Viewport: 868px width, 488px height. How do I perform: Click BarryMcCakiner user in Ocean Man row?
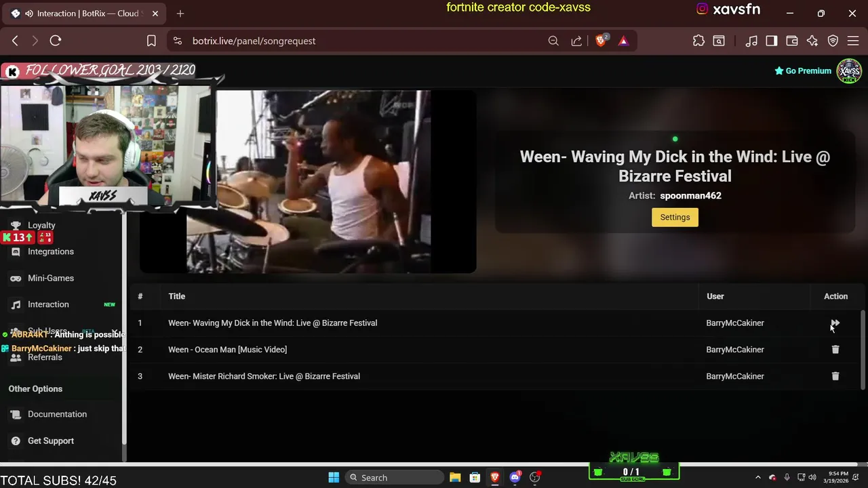click(x=735, y=350)
